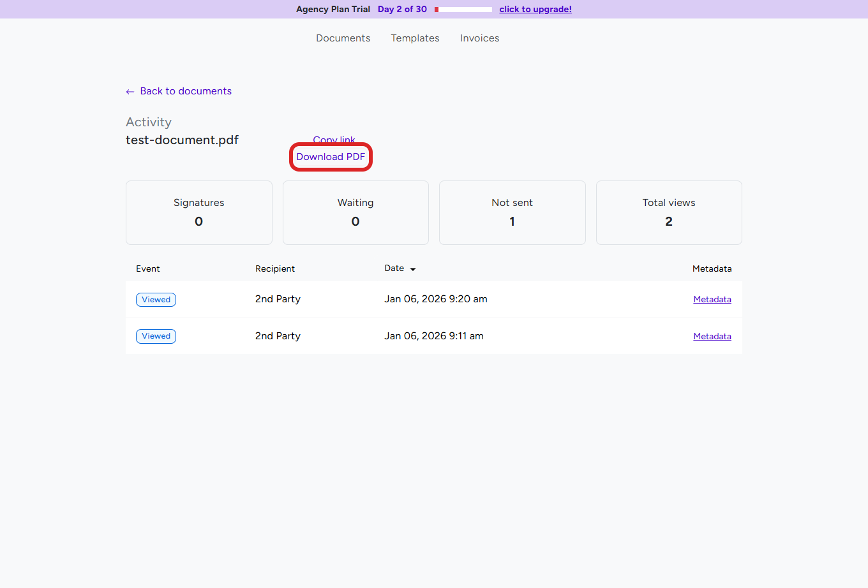
Task: Open Metadata for the 9:20 am event
Action: coord(712,298)
